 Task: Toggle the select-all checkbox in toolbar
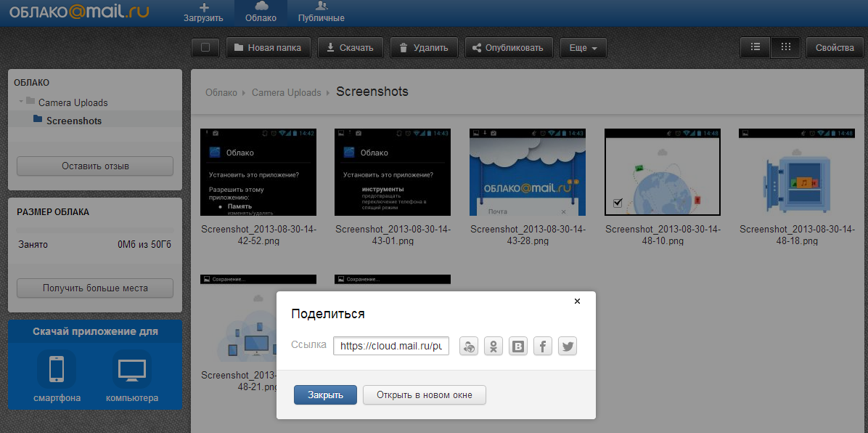click(205, 48)
